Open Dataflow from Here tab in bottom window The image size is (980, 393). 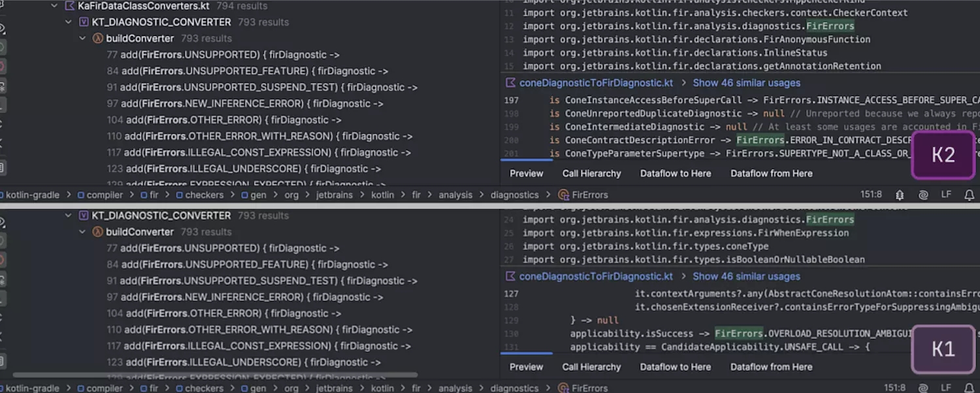tap(772, 367)
